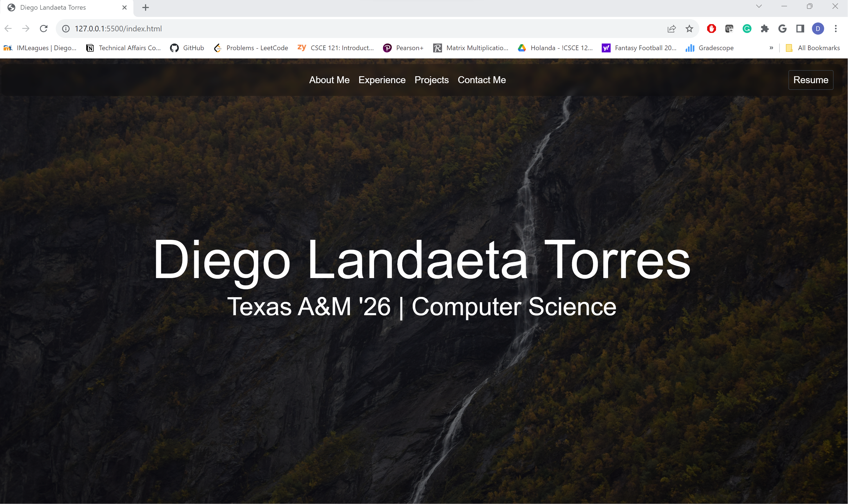848x504 pixels.
Task: Click the Gradescope bookmark icon
Action: [x=690, y=48]
